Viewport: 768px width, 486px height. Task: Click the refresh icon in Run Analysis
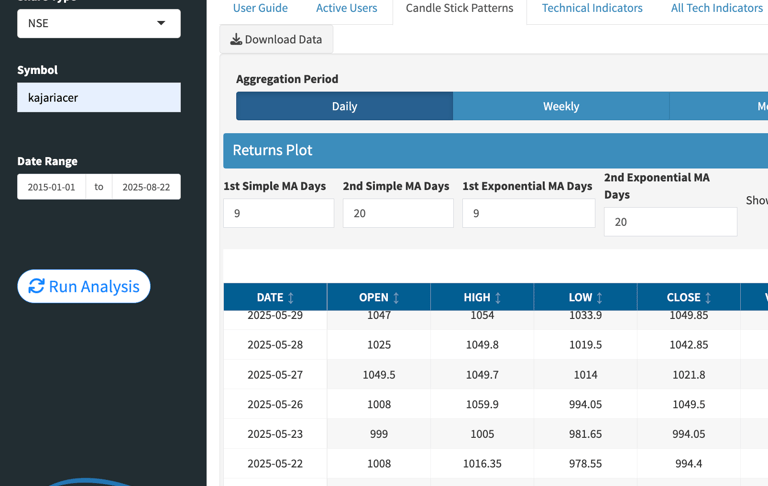coord(36,286)
